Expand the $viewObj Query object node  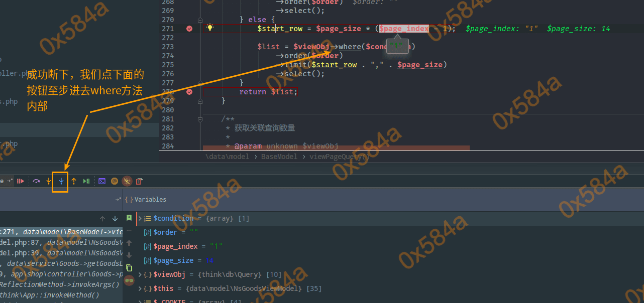pyautogui.click(x=140, y=275)
